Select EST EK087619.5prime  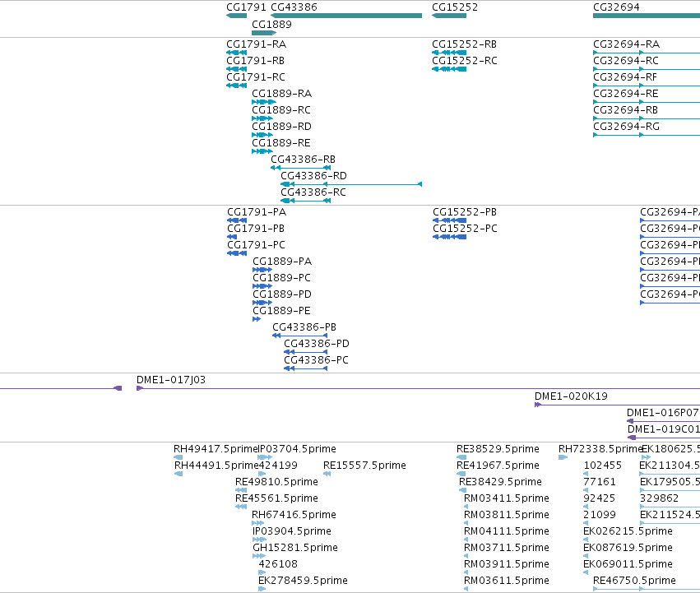tap(628, 549)
